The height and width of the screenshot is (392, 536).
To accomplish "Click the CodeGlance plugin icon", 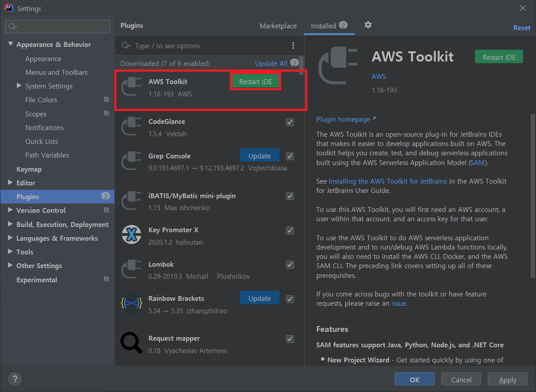I will [x=131, y=127].
